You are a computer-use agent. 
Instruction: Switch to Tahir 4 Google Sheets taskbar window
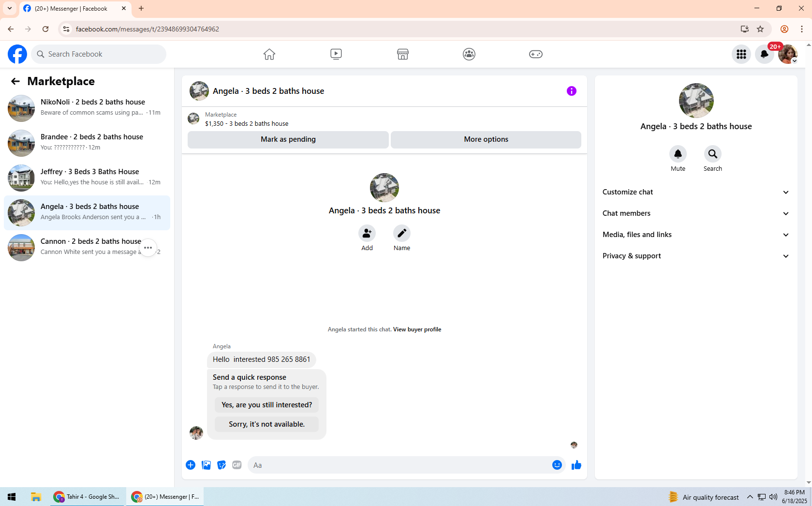click(88, 497)
